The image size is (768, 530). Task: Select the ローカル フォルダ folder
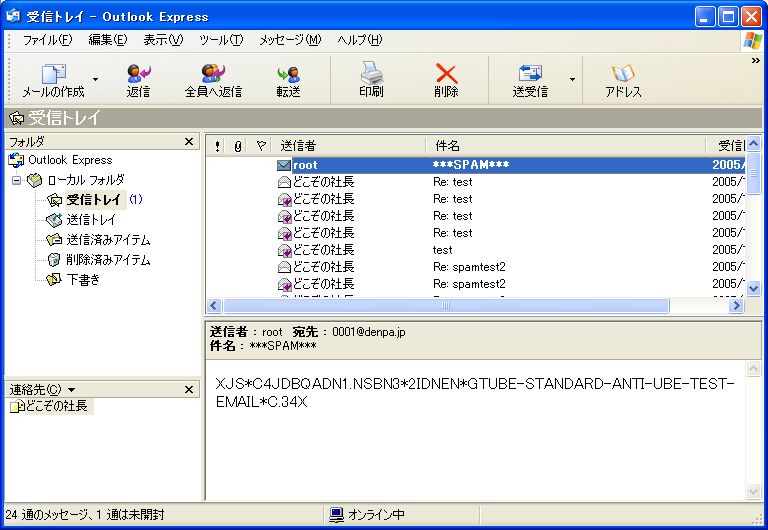86,180
